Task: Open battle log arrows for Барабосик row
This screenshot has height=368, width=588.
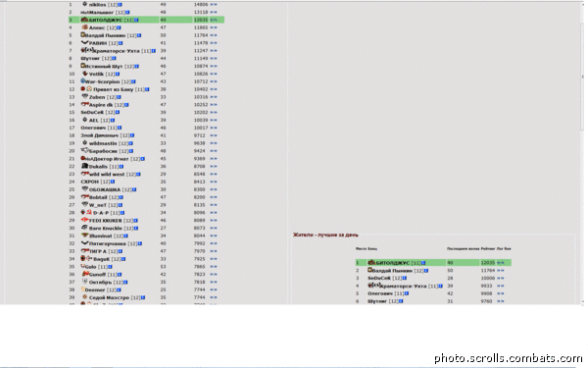Action: pyautogui.click(x=214, y=151)
